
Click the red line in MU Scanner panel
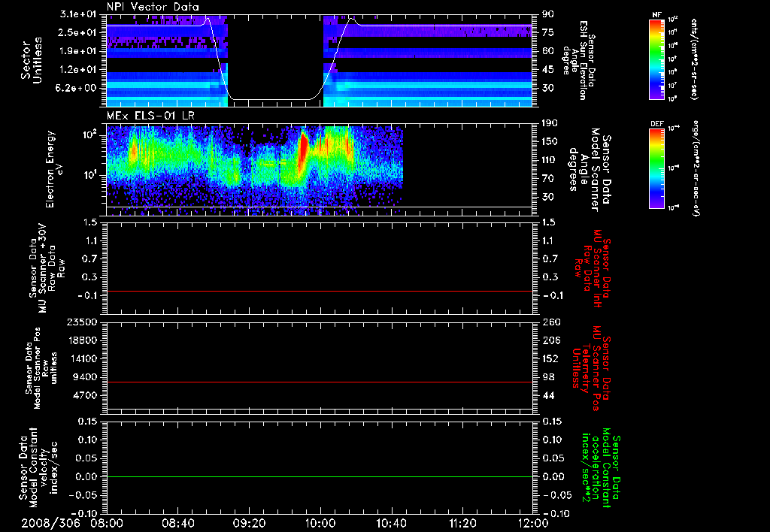[320, 291]
